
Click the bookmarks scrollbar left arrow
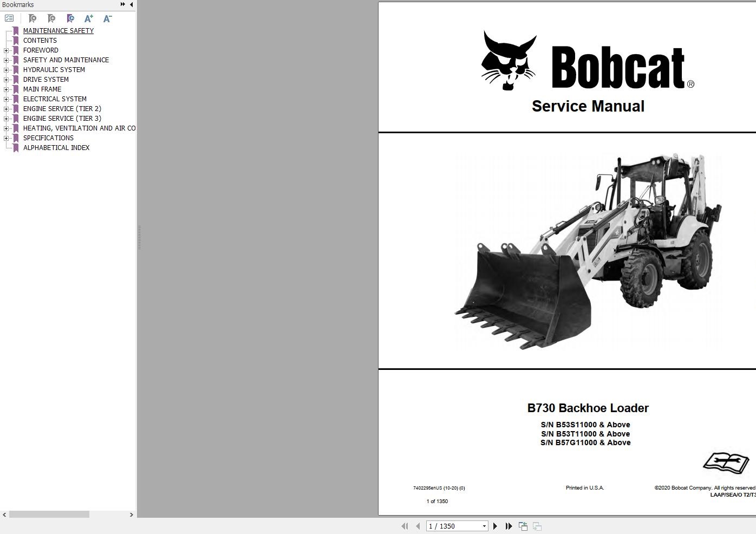click(x=4, y=515)
